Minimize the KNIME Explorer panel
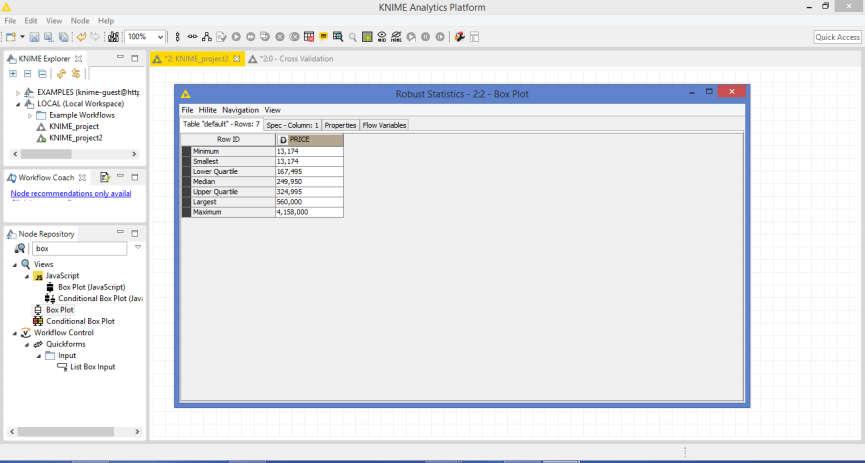Viewport: 865px width, 463px height. click(x=120, y=58)
